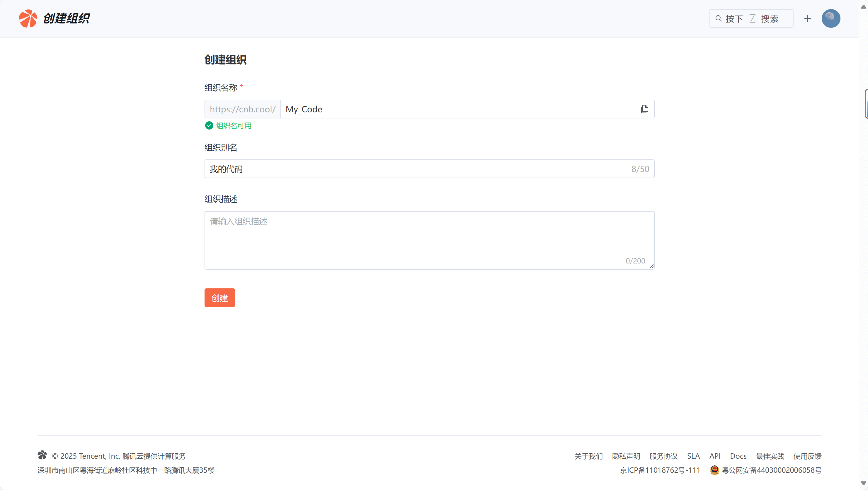Click the CNB logo in header
This screenshot has width=868, height=490.
click(x=28, y=18)
